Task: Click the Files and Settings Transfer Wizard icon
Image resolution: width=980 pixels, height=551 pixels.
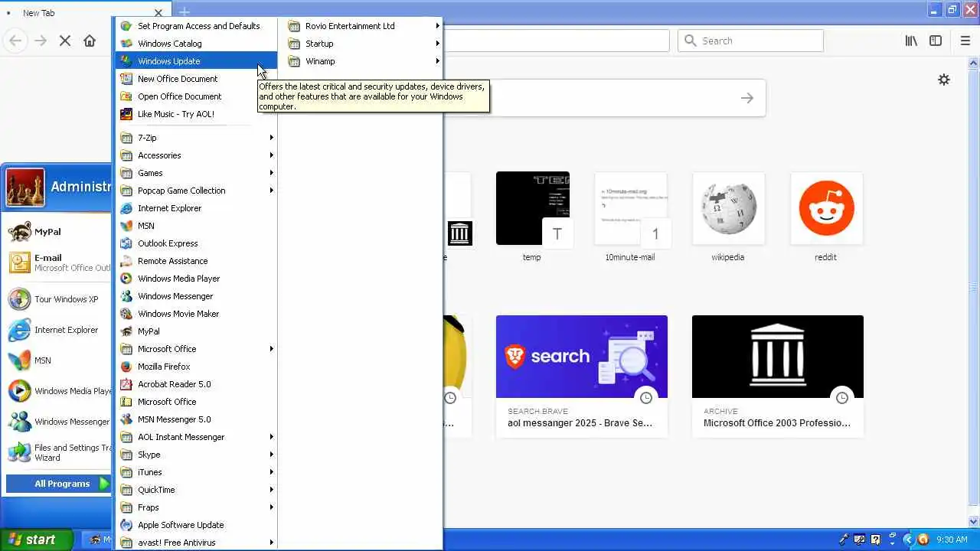Action: click(19, 452)
